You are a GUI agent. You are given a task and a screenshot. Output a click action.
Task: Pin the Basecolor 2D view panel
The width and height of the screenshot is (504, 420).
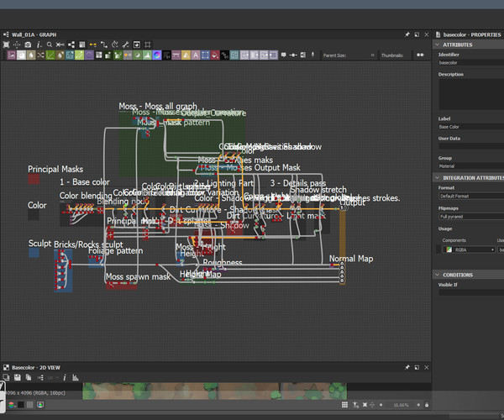click(x=407, y=367)
